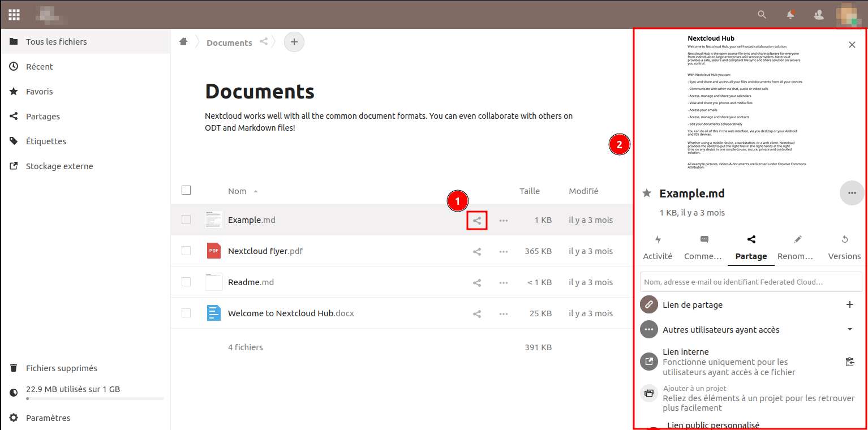The width and height of the screenshot is (868, 430).
Task: Switch to the Partage tab
Action: [x=751, y=248]
